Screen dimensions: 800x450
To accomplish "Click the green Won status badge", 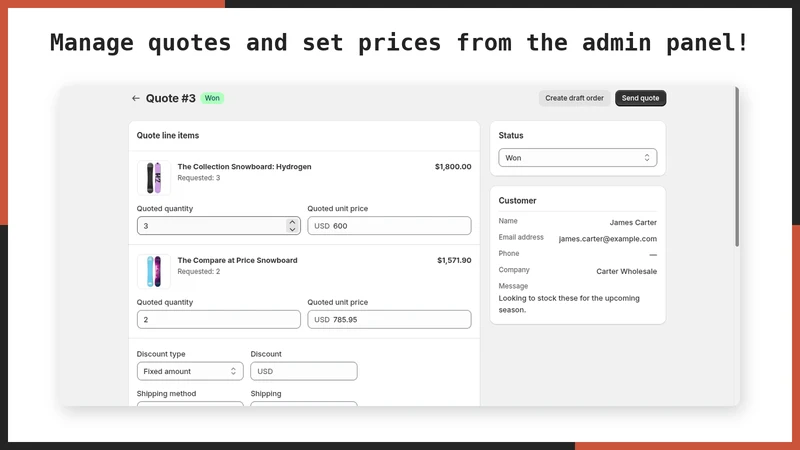I will click(x=212, y=98).
